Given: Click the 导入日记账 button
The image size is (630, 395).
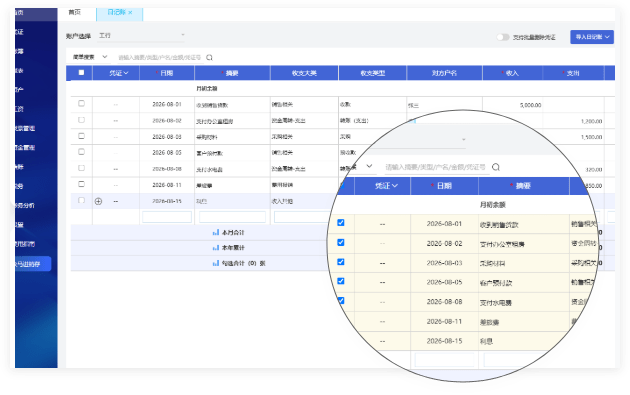Looking at the screenshot, I should tap(592, 37).
